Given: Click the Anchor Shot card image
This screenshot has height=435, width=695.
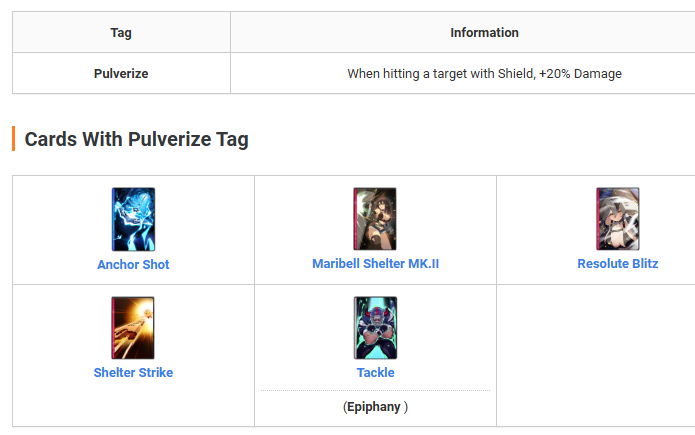Looking at the screenshot, I should pos(133,219).
